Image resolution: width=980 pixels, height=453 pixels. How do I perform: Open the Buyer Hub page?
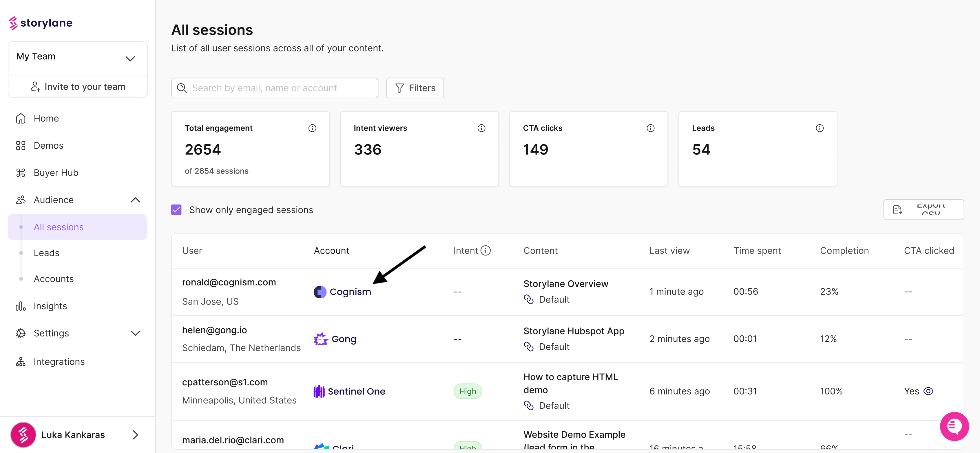coord(56,172)
